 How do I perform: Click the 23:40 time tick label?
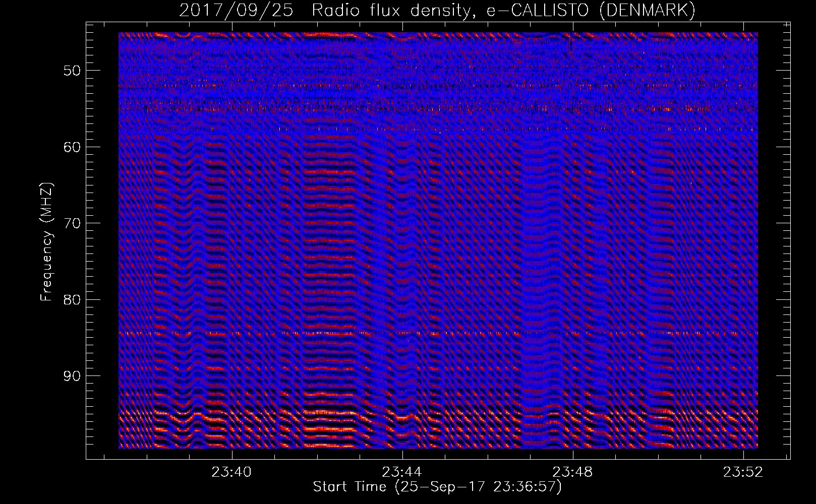tap(231, 472)
